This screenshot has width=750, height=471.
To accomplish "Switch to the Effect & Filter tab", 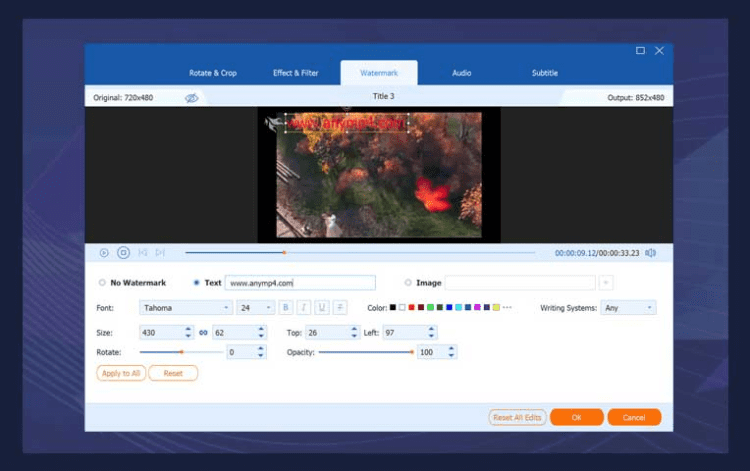I will [296, 73].
